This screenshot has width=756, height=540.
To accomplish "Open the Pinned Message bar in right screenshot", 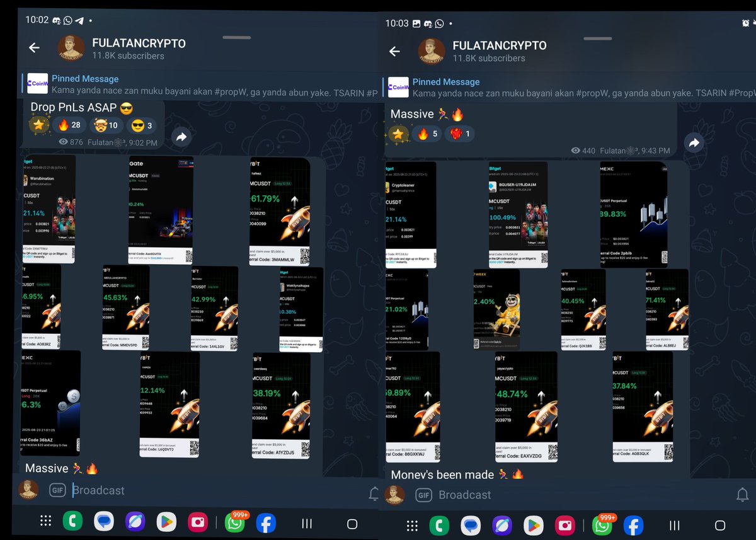I will pos(570,88).
